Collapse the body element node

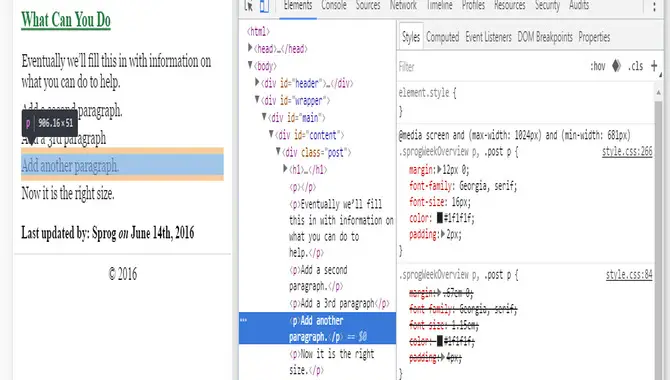[250, 65]
